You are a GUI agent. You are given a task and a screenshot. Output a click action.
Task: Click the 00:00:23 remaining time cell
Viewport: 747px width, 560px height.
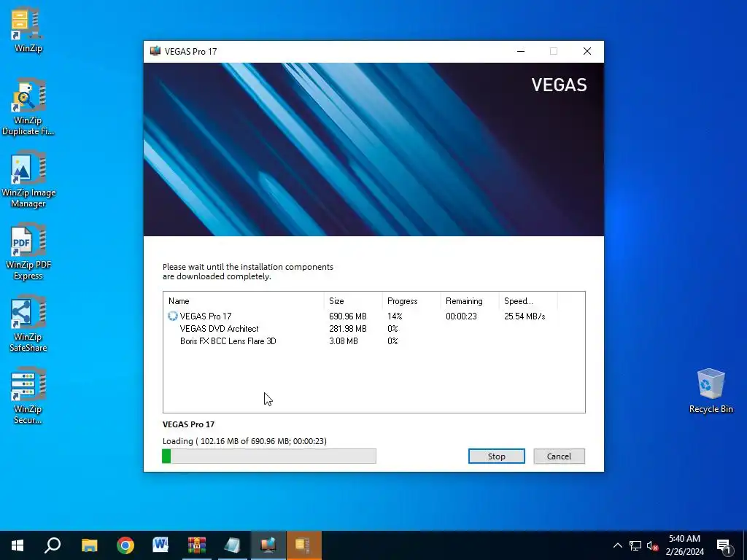tap(461, 316)
